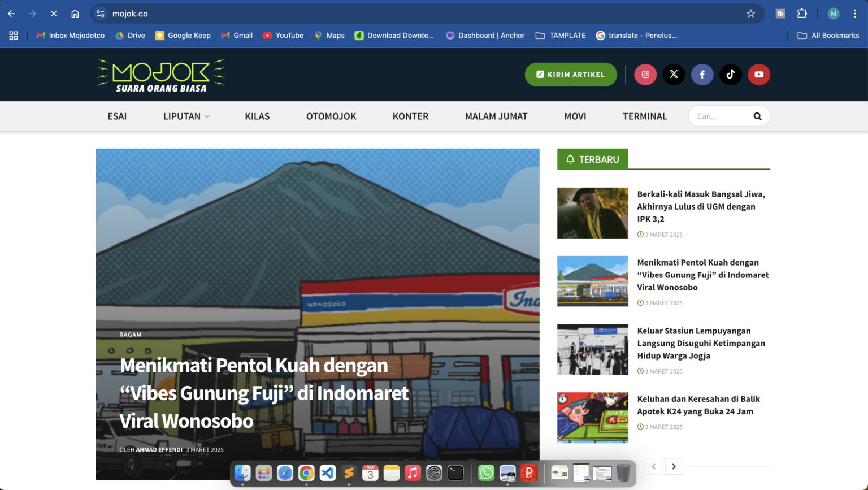868x490 pixels.
Task: Open Mojok's Facebook page icon
Action: point(702,74)
